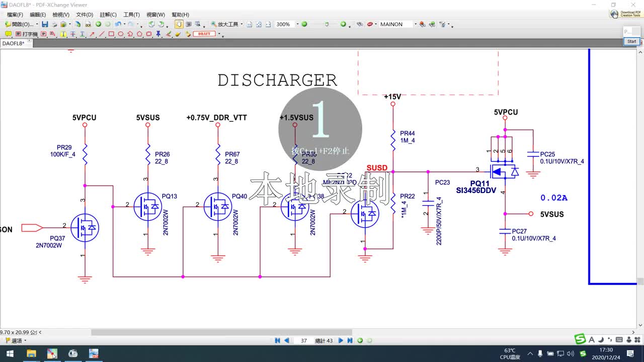Click the Start button
This screenshot has height=362, width=644.
632,41
